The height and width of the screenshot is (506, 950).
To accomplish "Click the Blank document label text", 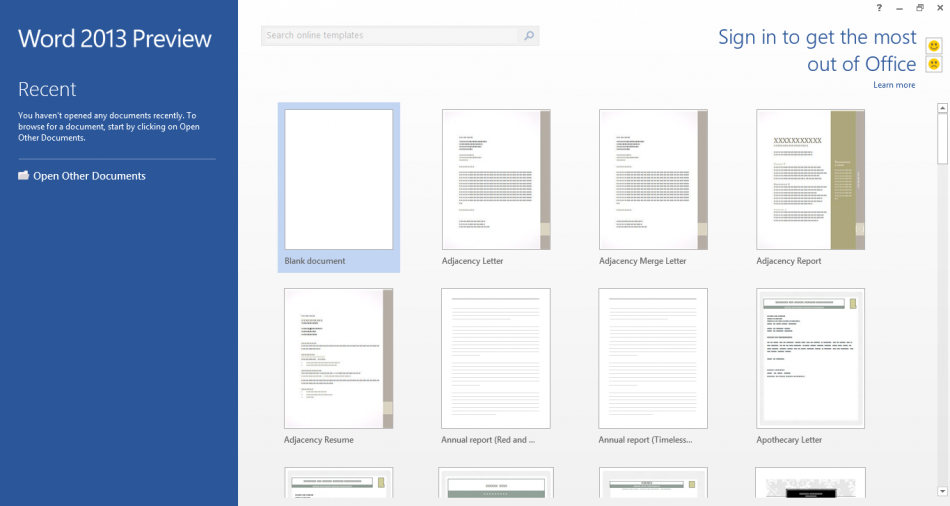I will [314, 261].
